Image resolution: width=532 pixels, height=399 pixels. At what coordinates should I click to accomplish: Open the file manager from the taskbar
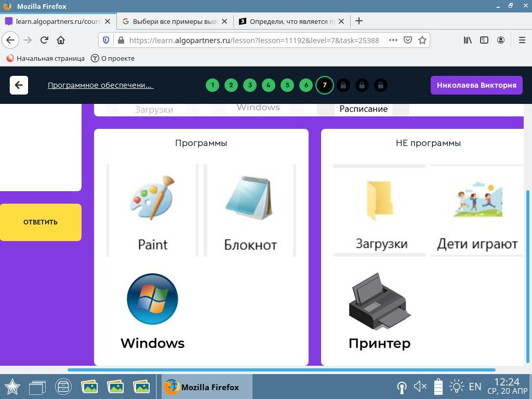click(63, 387)
